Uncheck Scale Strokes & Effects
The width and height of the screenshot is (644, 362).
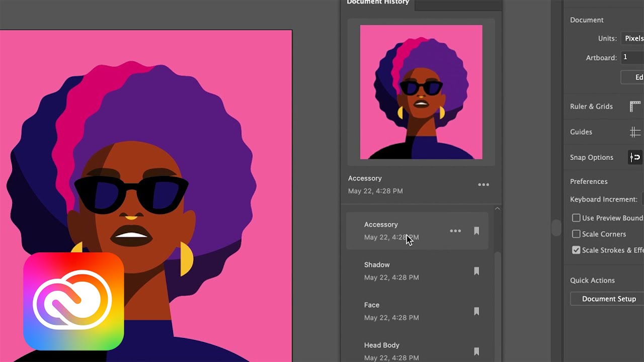click(576, 250)
